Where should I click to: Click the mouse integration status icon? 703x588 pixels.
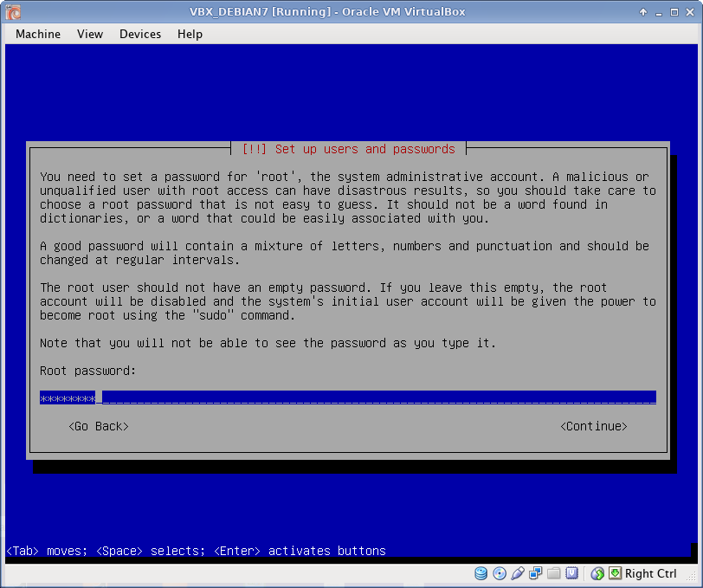[x=597, y=573]
